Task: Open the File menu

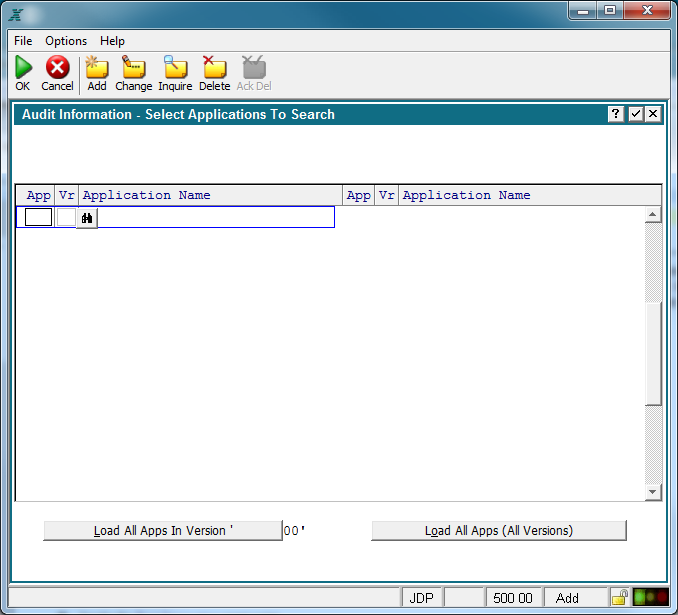Action: pyautogui.click(x=23, y=41)
